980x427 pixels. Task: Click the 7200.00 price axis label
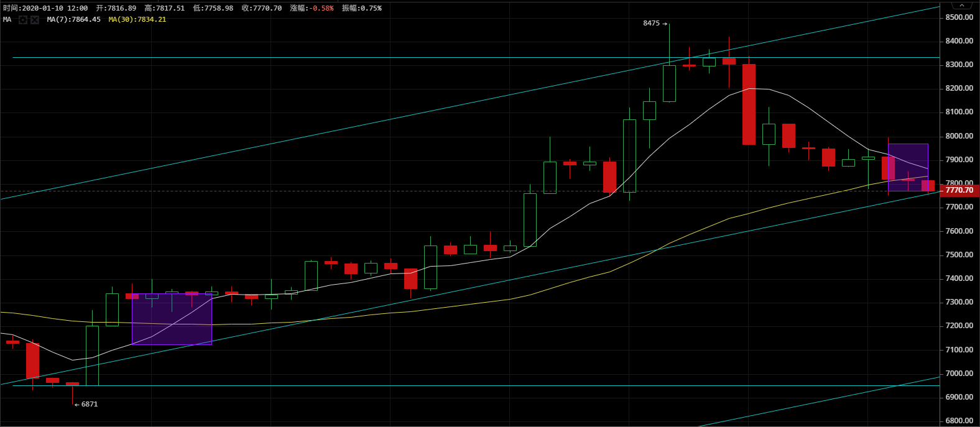click(959, 326)
